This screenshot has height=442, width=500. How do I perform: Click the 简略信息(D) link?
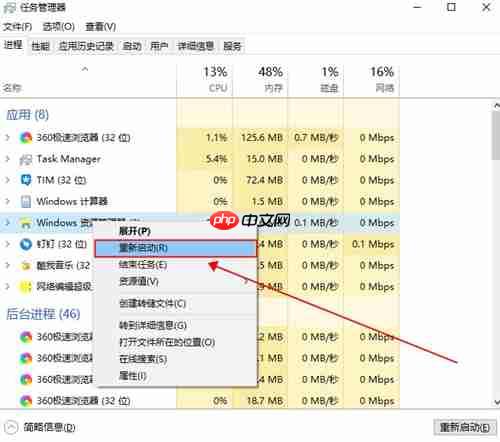tap(49, 427)
